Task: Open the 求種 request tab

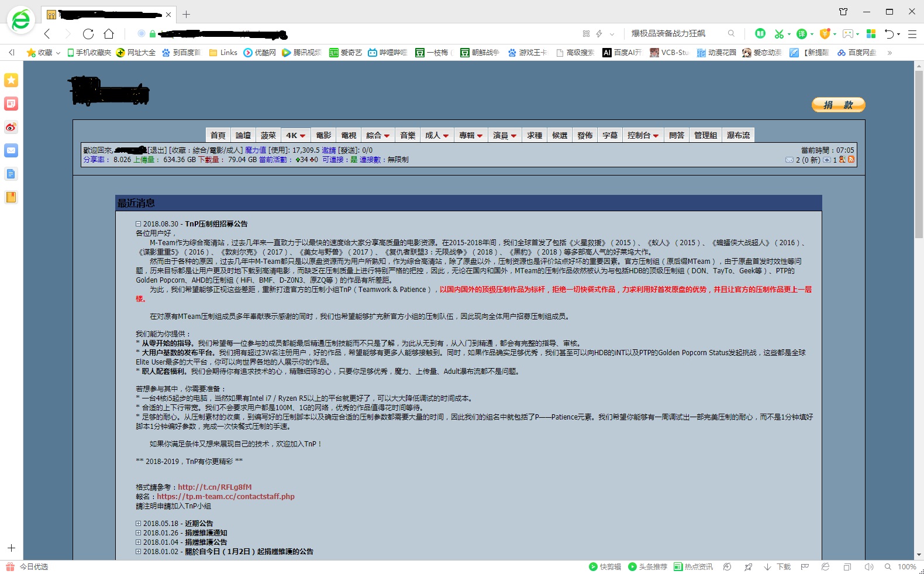Action: point(535,135)
